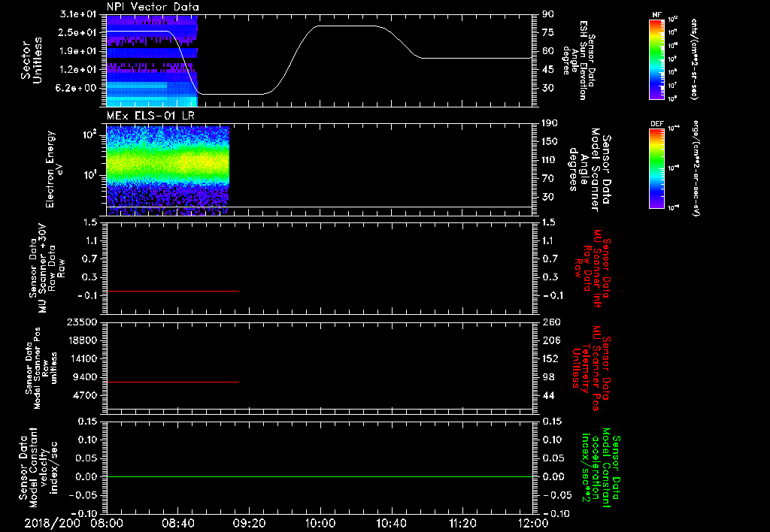The width and height of the screenshot is (770, 532).
Task: Select the "Model Scanner Pos Raw unitless" axis label
Action: tap(42, 368)
